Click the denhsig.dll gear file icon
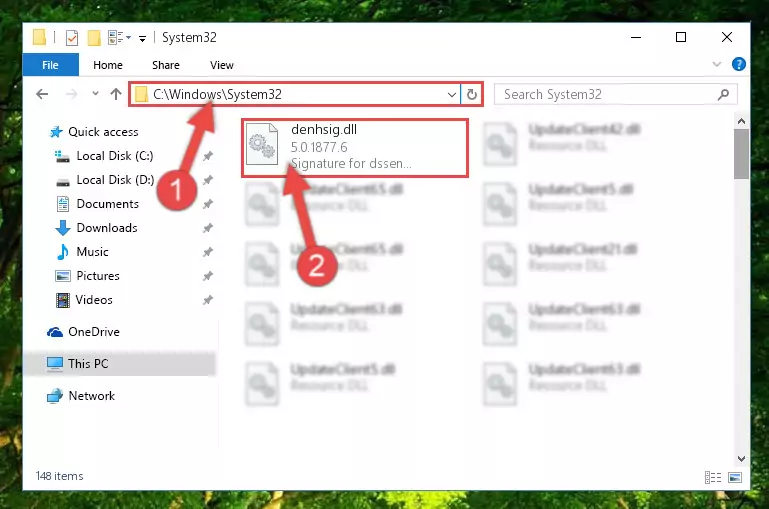Viewport: 769px width, 509px height. point(262,145)
